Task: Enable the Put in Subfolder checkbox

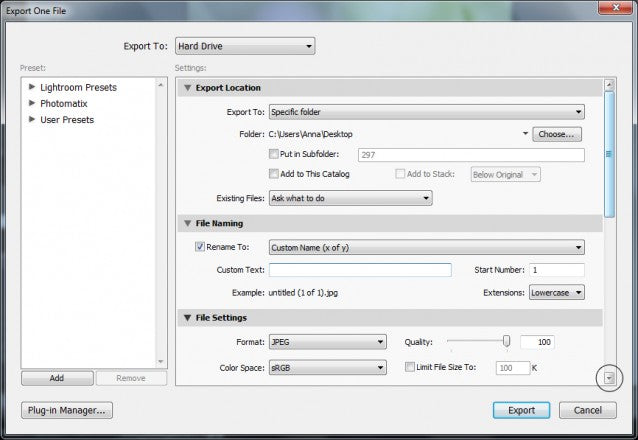Action: coord(274,154)
